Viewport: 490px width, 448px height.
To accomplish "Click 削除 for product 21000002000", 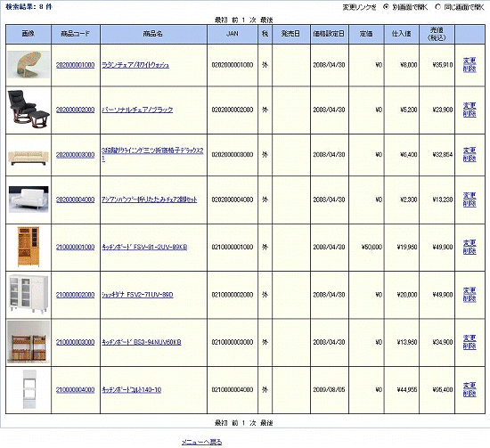I will tap(470, 298).
